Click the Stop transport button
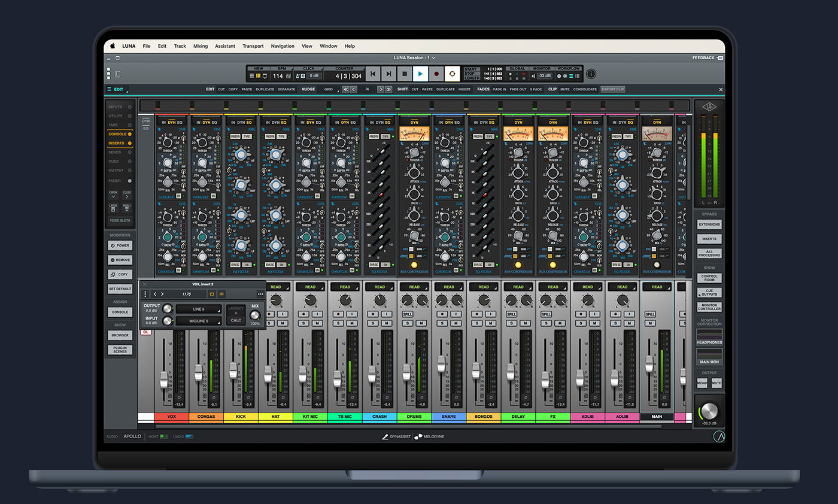Viewport: 838px width, 504px height. click(405, 74)
